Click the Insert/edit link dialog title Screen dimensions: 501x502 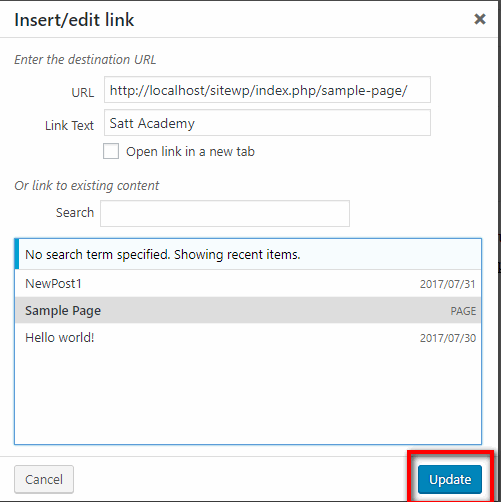coord(74,20)
